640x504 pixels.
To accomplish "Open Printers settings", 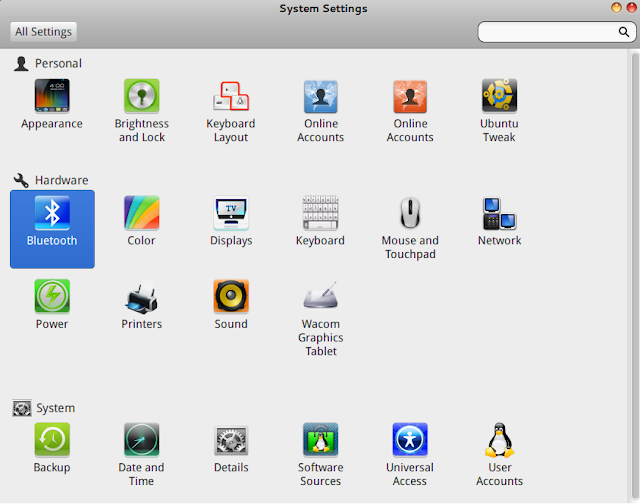I will click(142, 304).
